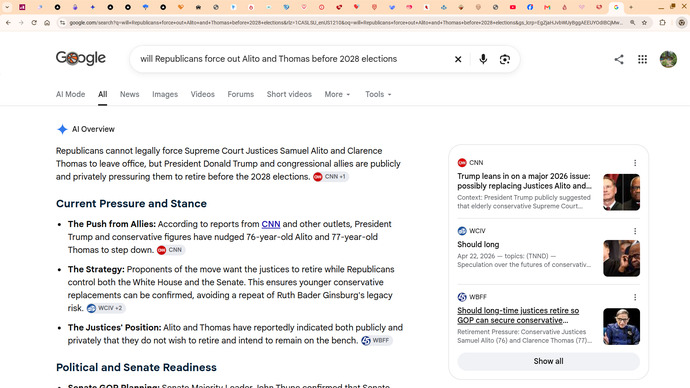
Task: Click the address bar URL
Action: tap(345, 22)
